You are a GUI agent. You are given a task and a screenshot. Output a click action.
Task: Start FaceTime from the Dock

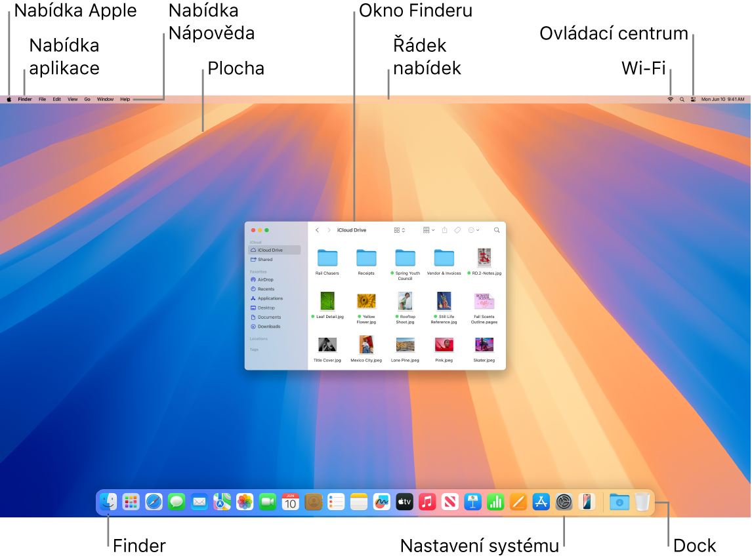[268, 502]
